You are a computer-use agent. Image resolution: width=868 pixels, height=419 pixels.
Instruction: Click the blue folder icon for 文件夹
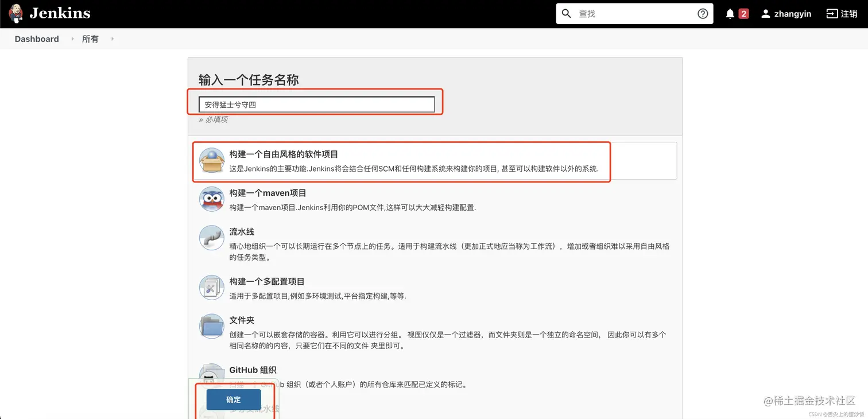(211, 326)
